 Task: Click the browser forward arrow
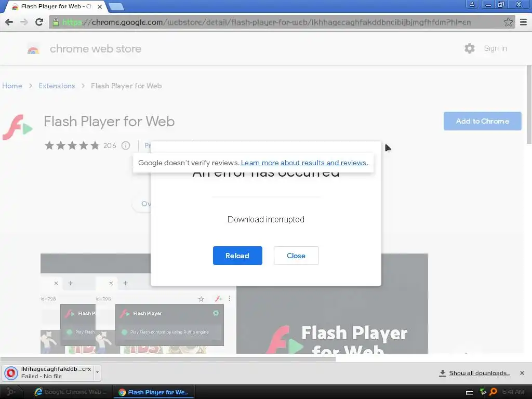[x=24, y=22]
